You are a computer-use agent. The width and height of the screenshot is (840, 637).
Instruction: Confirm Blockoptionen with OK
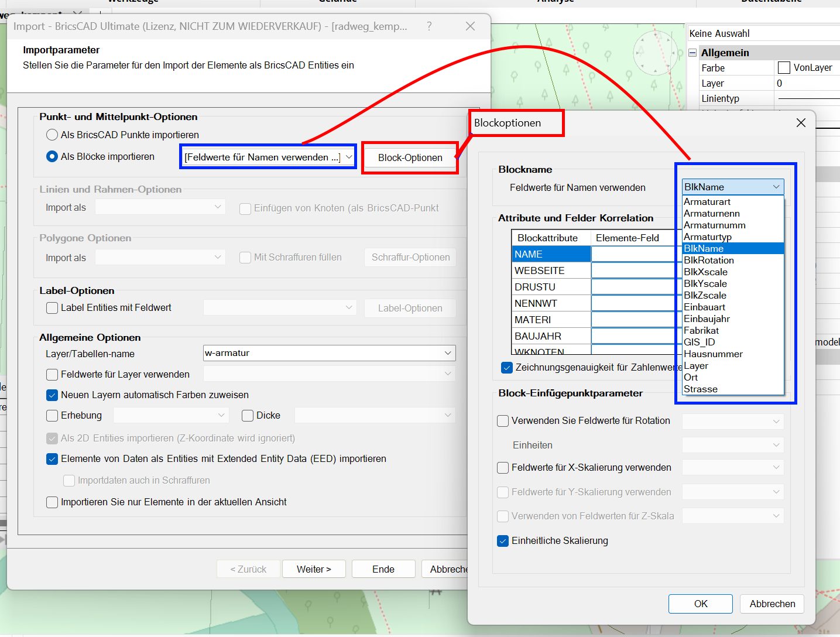coord(700,604)
